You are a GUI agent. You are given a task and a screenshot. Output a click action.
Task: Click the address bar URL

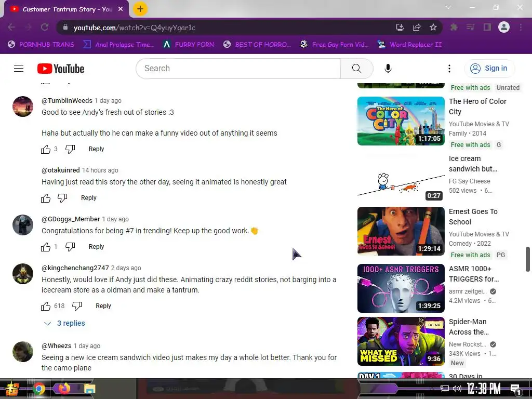tap(135, 28)
